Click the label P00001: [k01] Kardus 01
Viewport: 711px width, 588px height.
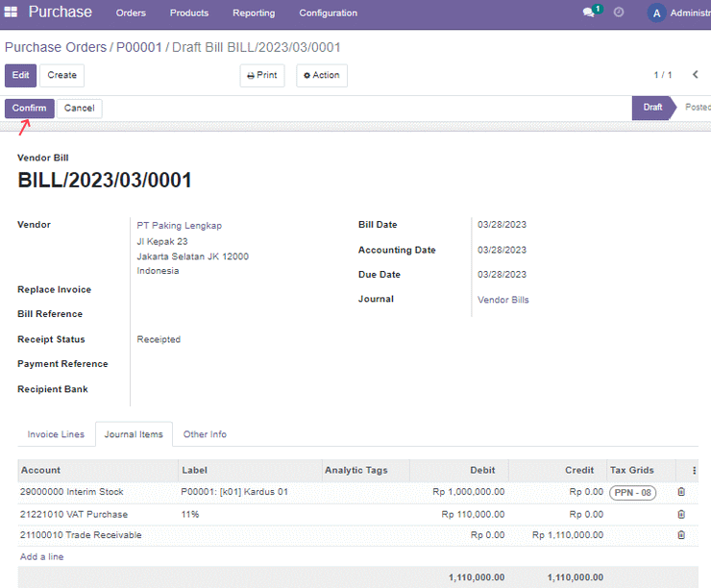[x=234, y=492]
